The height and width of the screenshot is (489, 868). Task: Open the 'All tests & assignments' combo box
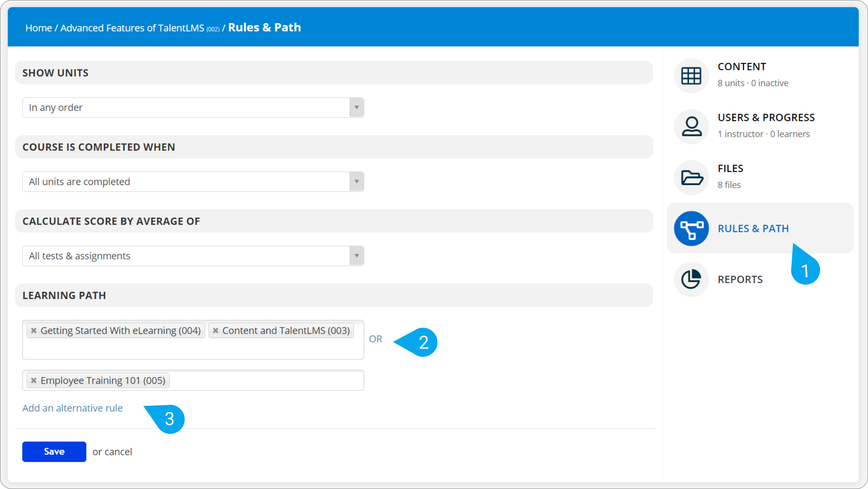[193, 256]
